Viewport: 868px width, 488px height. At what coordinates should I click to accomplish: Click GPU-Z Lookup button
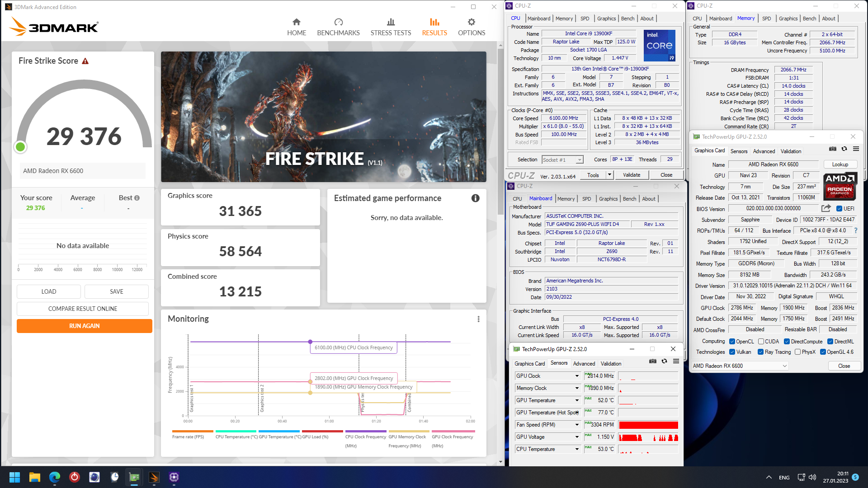coord(840,164)
